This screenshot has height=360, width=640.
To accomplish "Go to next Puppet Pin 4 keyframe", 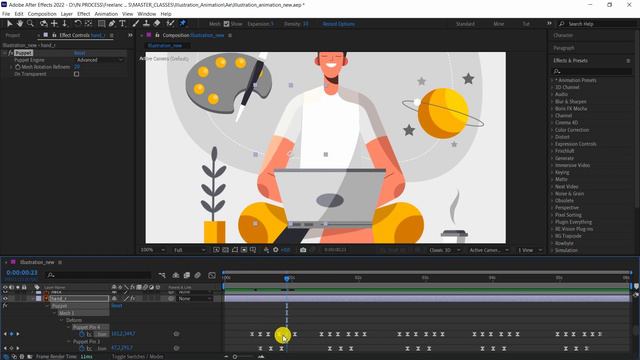I will coord(17,334).
